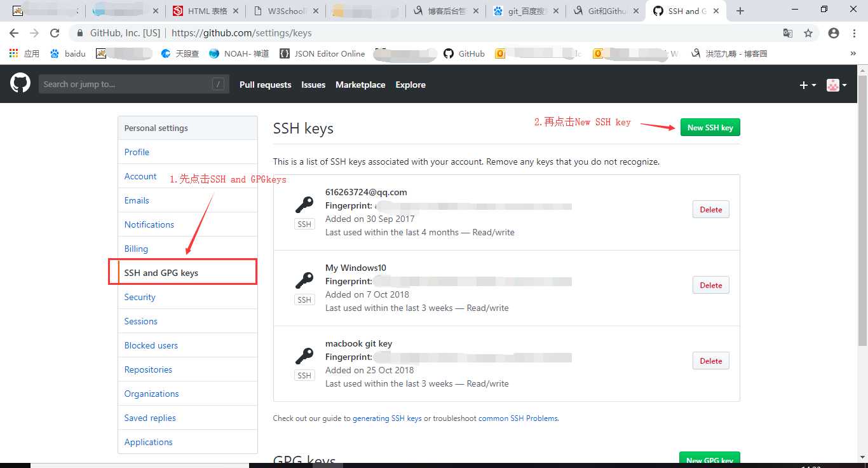868x468 pixels.
Task: Open Chrome profile avatar icon
Action: 834,33
